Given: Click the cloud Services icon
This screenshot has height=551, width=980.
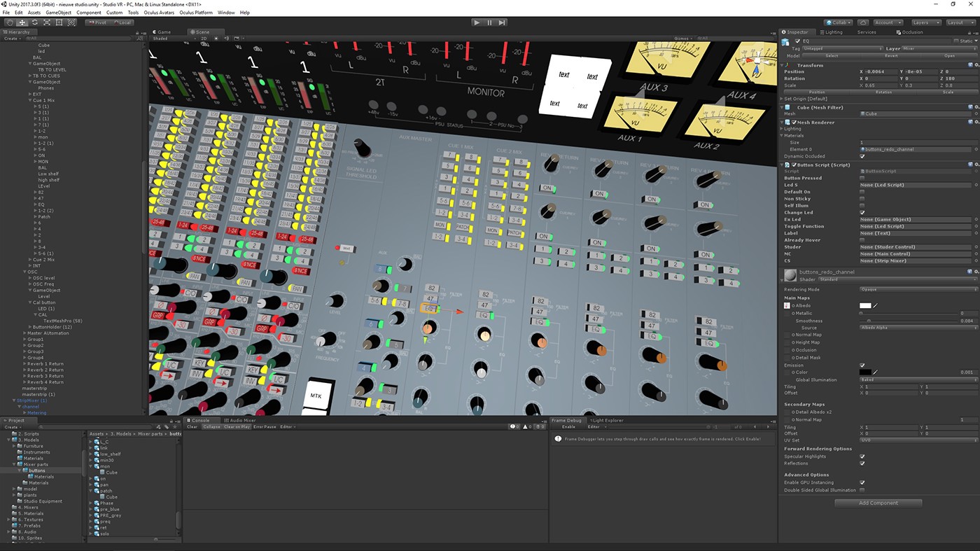Looking at the screenshot, I should 863,22.
